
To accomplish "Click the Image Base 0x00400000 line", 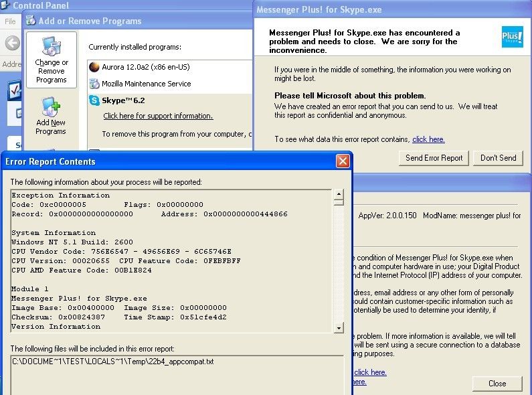I will 63,308.
